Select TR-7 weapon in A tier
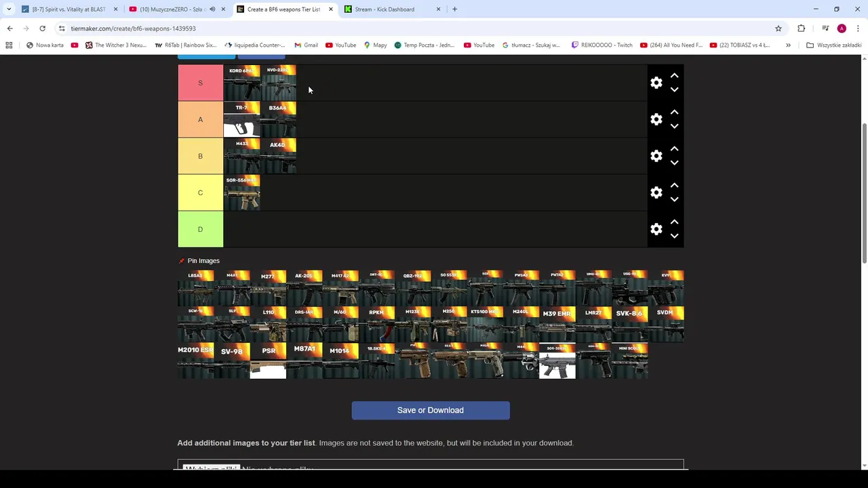 pos(241,119)
